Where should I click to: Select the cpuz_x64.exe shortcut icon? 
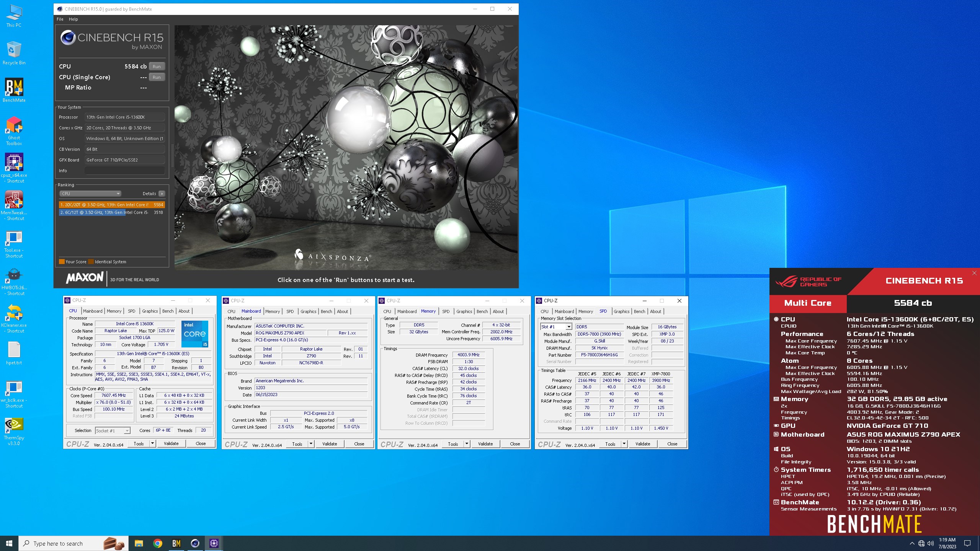pyautogui.click(x=14, y=168)
